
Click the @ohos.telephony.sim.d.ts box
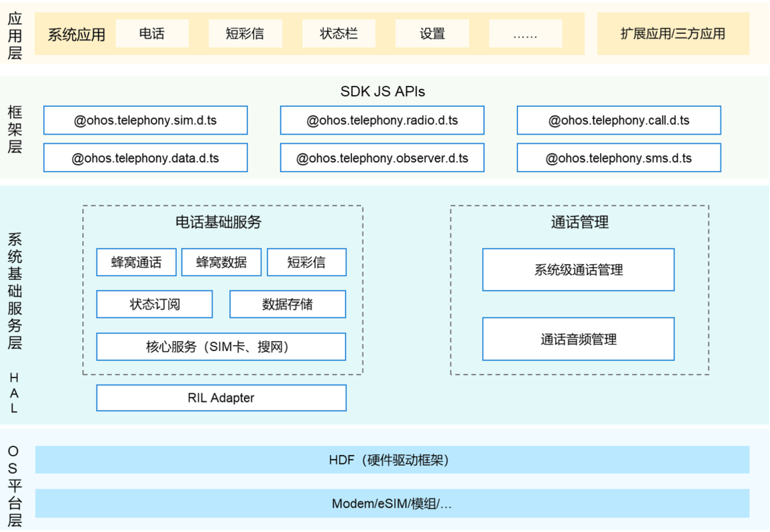(x=145, y=120)
